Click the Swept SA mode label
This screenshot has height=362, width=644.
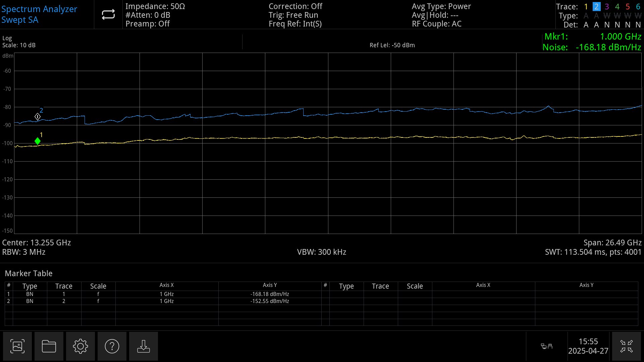(20, 20)
